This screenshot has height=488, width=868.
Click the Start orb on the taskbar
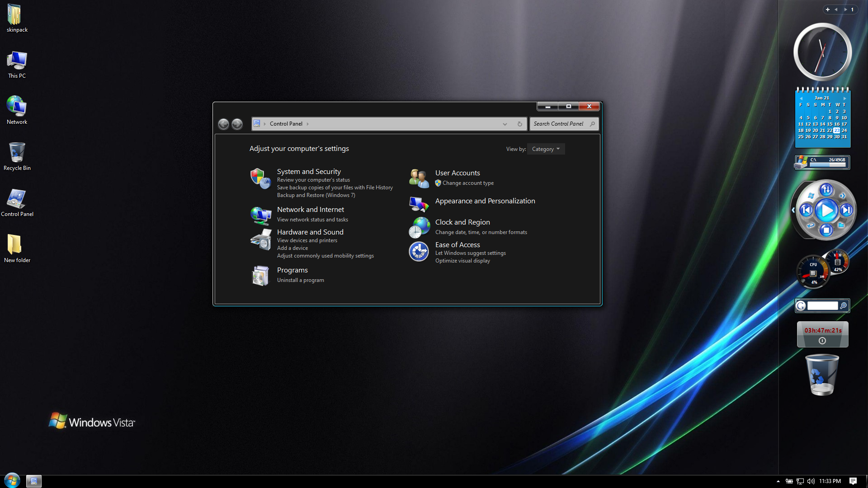(x=12, y=481)
